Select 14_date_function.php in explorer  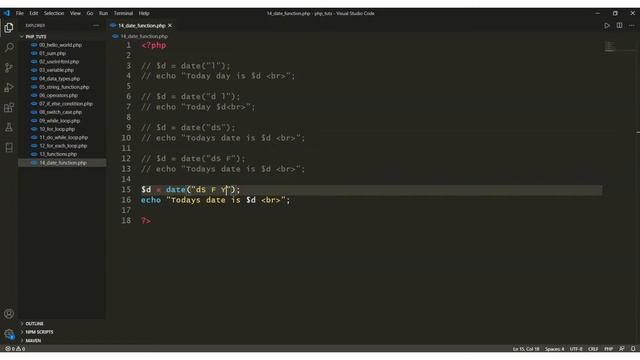click(62, 163)
